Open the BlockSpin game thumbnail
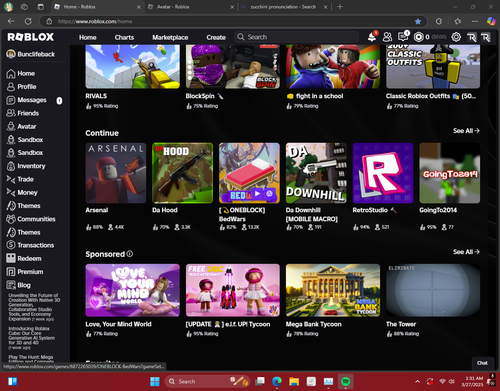Image resolution: width=500 pixels, height=391 pixels. [x=233, y=67]
